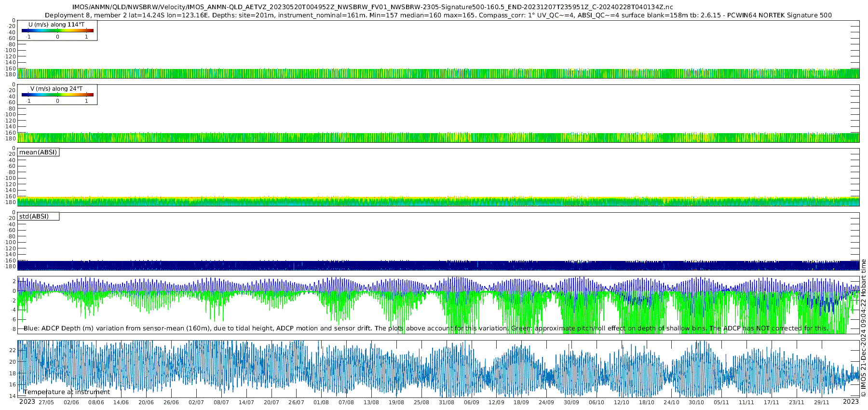Click the 2023 year label at left axis start
Image resolution: width=868 pixels, height=410 pixels.
pyautogui.click(x=27, y=402)
